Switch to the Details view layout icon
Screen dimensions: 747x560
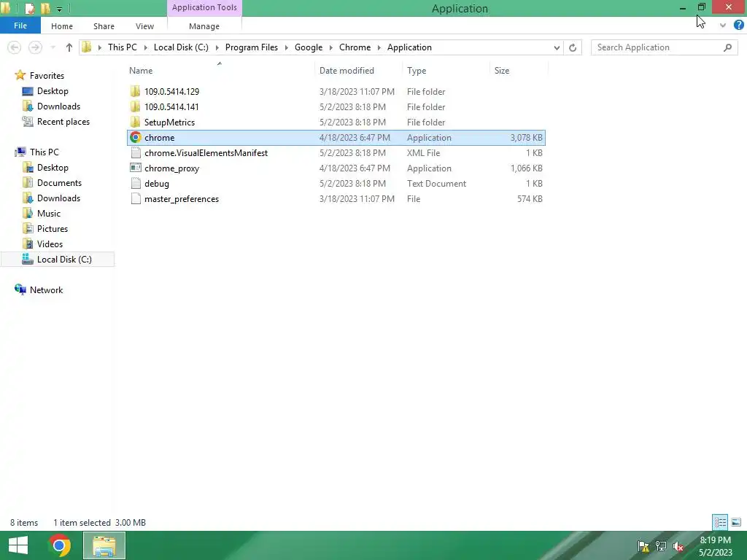click(720, 522)
